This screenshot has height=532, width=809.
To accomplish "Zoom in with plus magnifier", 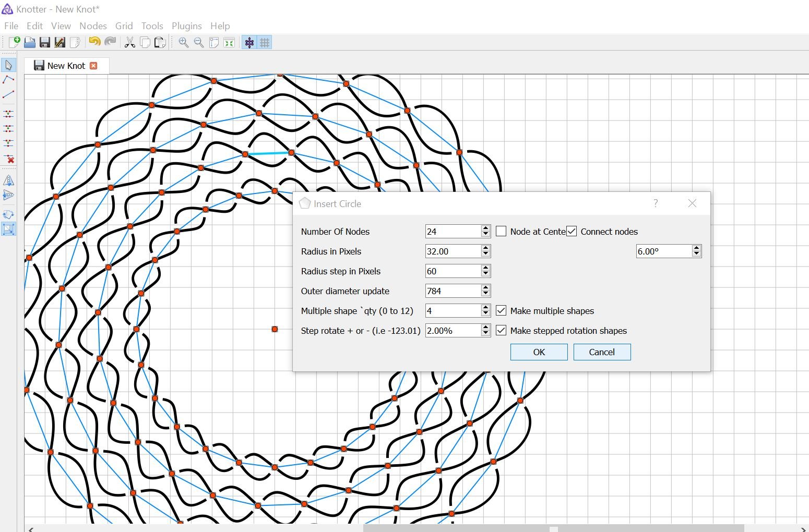I will (x=184, y=43).
